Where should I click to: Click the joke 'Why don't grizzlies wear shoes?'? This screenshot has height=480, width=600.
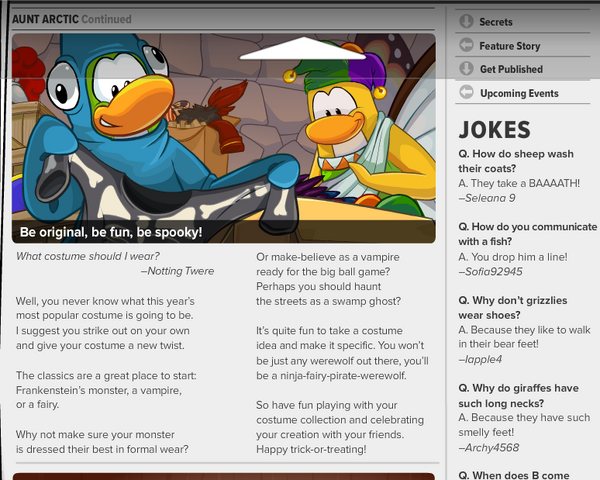click(x=513, y=308)
